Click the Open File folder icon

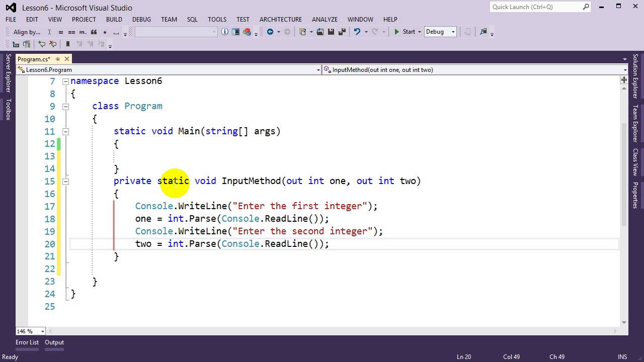[320, 32]
